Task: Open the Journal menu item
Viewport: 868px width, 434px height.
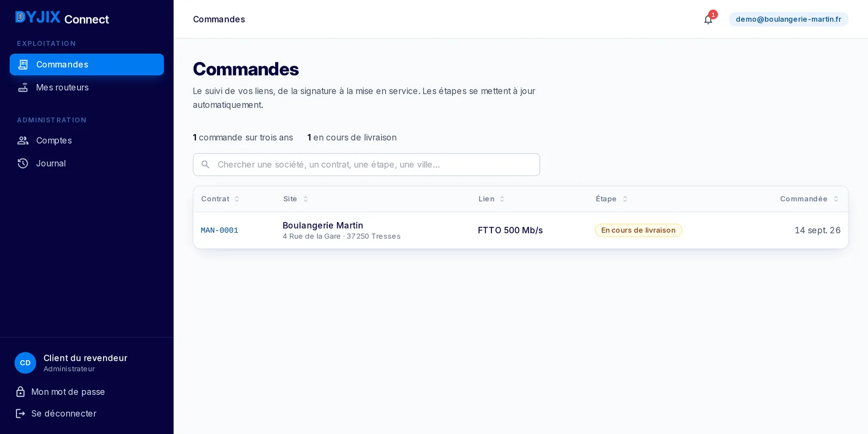Action: tap(87, 163)
